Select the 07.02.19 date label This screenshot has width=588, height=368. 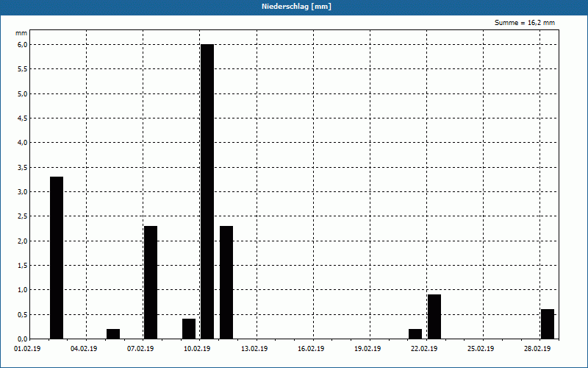point(140,349)
